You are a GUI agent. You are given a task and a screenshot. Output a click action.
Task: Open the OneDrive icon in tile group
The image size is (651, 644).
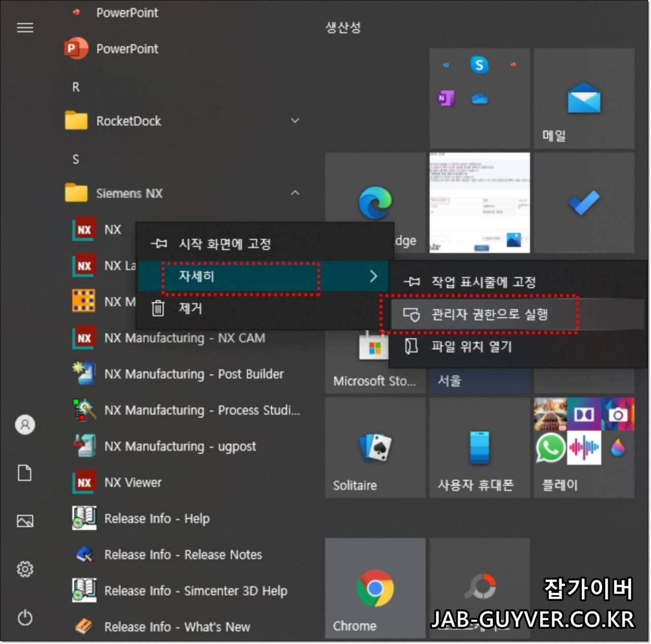tap(479, 99)
